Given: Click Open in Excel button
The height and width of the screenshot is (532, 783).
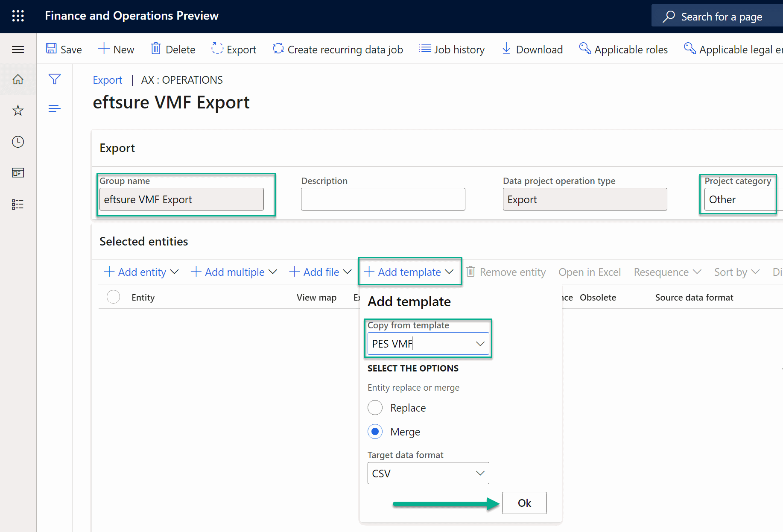Looking at the screenshot, I should click(590, 272).
